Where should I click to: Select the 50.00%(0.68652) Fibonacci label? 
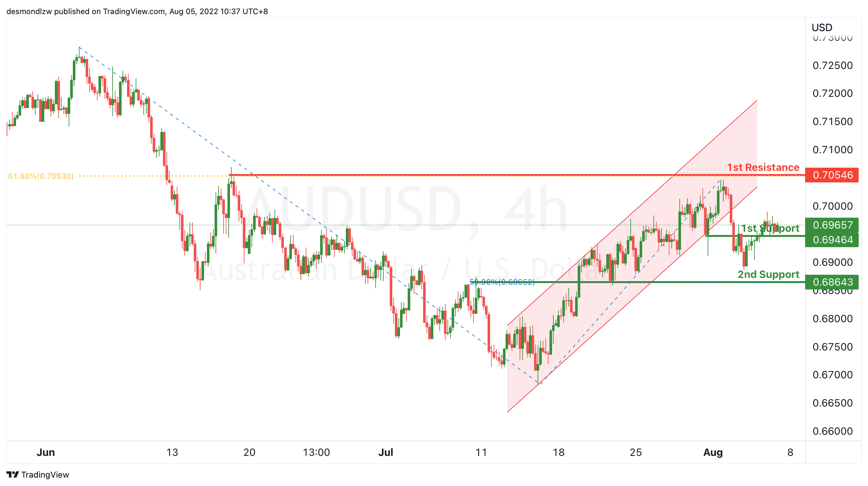(x=502, y=282)
